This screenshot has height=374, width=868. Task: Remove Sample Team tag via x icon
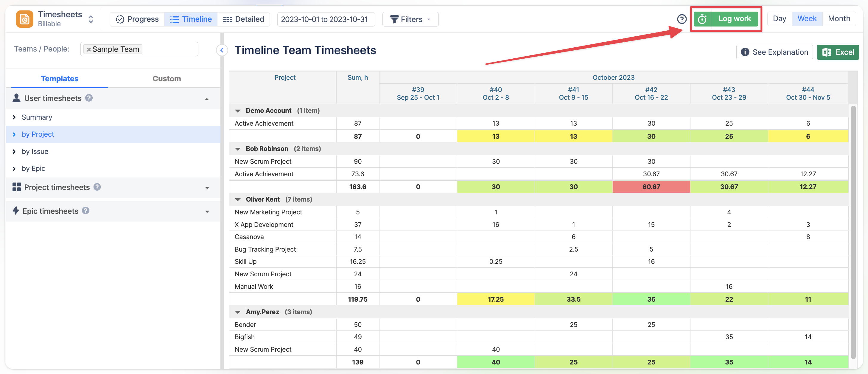tap(89, 49)
